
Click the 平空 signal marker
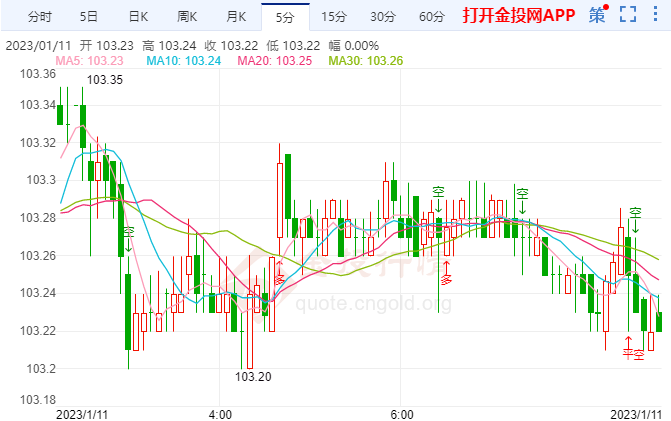(x=633, y=354)
